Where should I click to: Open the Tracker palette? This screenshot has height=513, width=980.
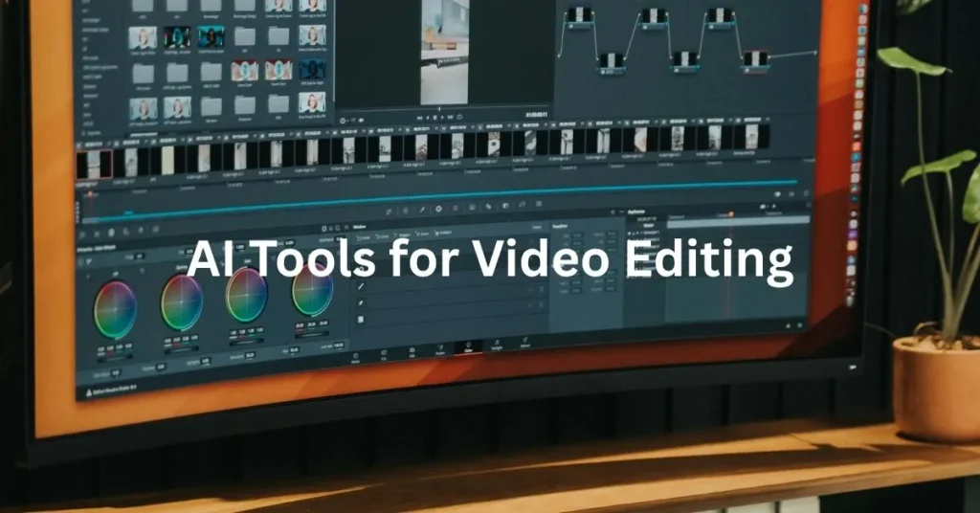point(455,208)
